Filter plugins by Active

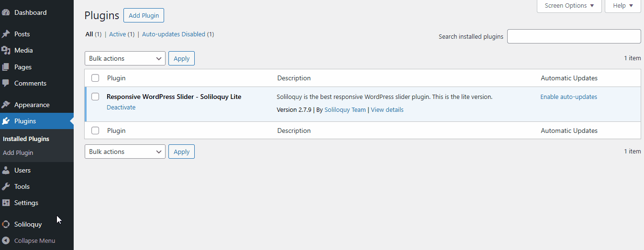coord(118,34)
